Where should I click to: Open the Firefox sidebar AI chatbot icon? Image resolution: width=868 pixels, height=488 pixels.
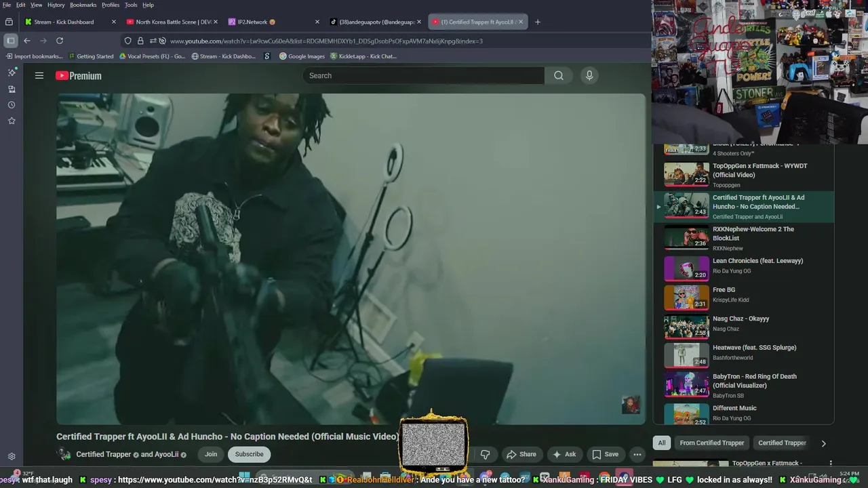click(12, 73)
